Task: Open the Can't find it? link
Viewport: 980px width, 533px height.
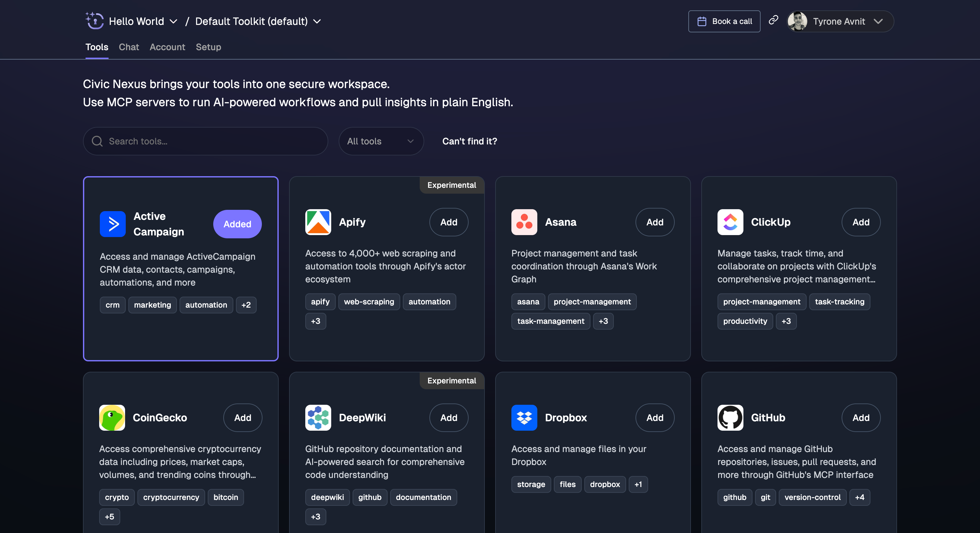Action: tap(469, 141)
